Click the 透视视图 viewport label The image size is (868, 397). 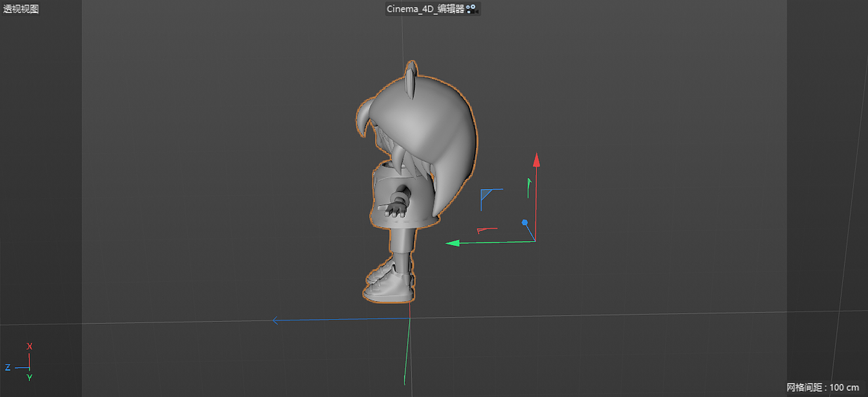pyautogui.click(x=21, y=9)
